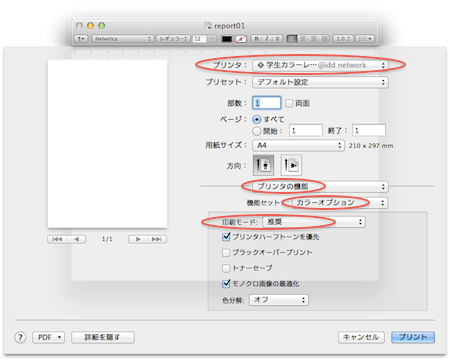Open the プリンタ selection dropdown
Viewport: 450px width, 360px height.
point(320,65)
